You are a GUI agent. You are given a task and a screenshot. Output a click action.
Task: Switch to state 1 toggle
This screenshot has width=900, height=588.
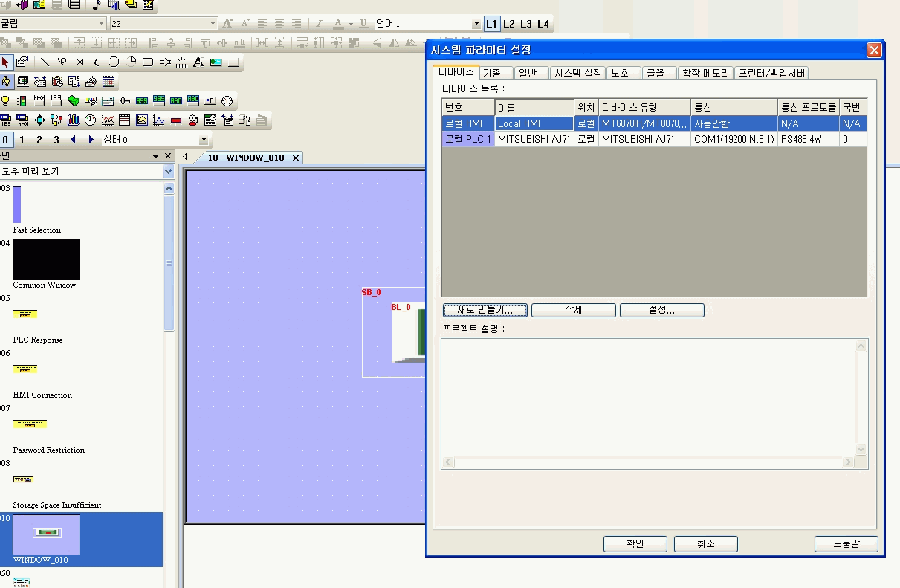22,140
